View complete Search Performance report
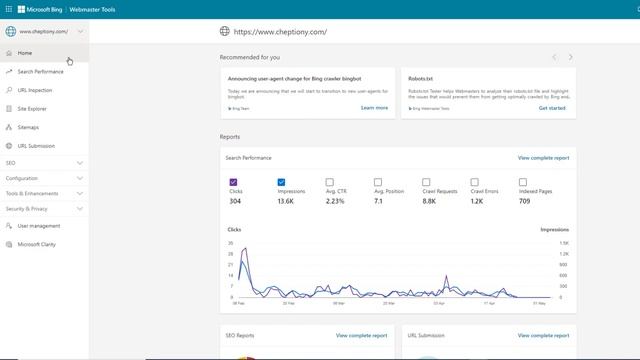 click(x=543, y=158)
